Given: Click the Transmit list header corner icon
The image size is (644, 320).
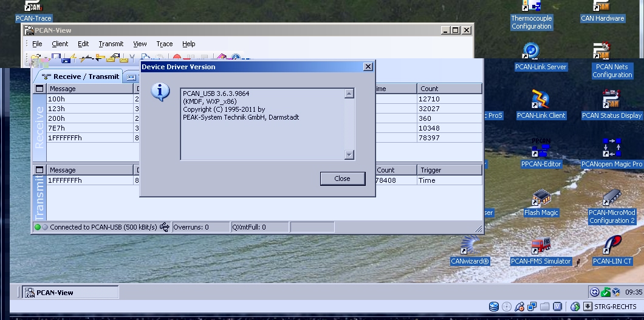Looking at the screenshot, I should point(39,170).
